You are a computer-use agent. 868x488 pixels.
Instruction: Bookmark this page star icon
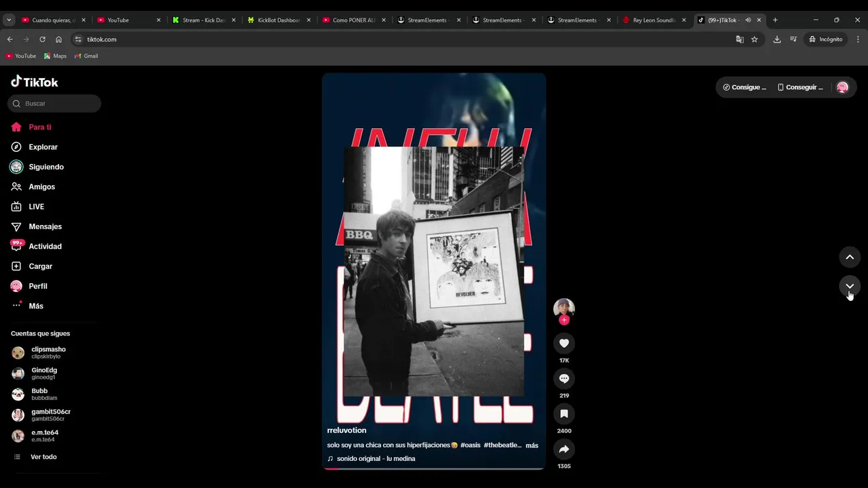(754, 39)
